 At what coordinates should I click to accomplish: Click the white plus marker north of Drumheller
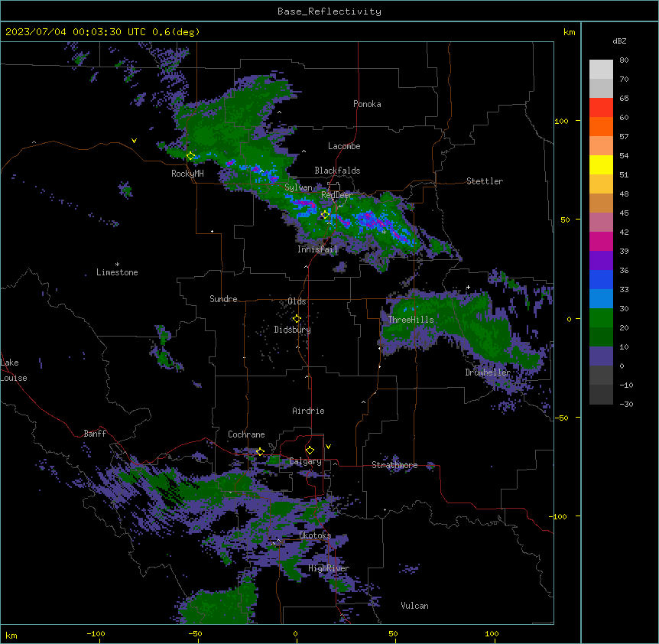pyautogui.click(x=468, y=287)
